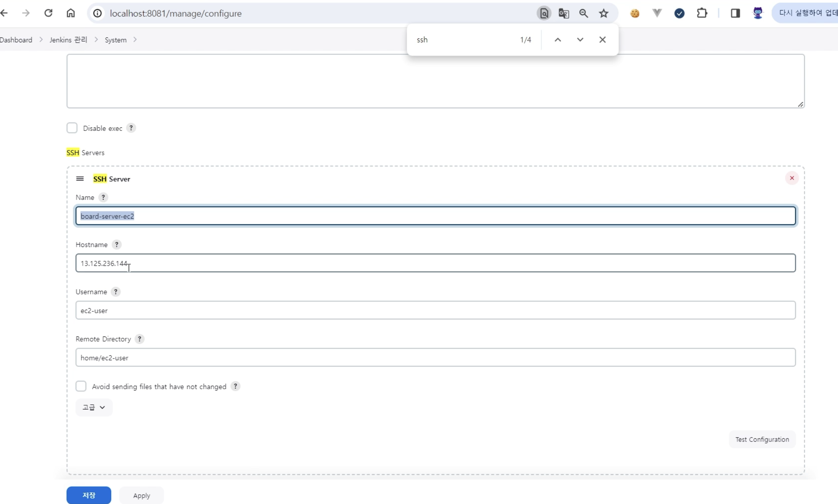Screen dimensions: 838x504
Task: Check Avoid sending files that have not changed
Action: (81, 386)
